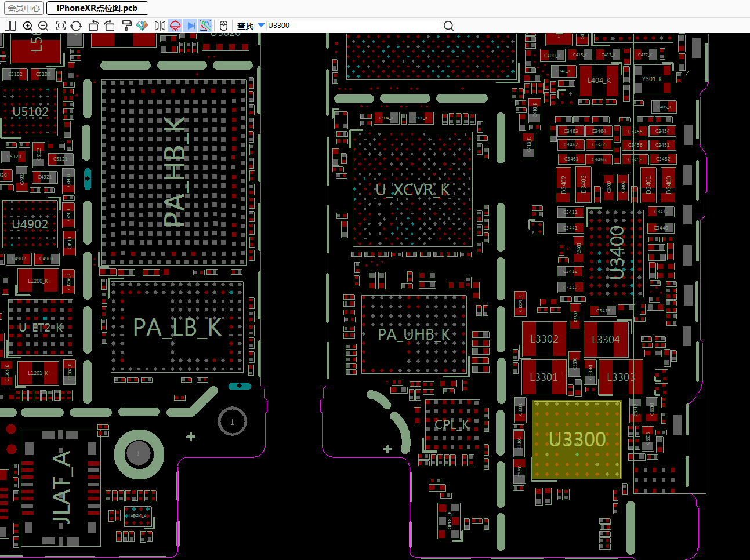Screen dimensions: 750x560
Task: Toggle the net routing display
Action: [x=205, y=26]
